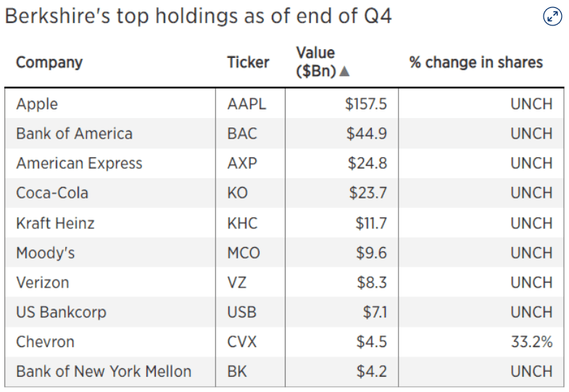Click the expand table fullscreen icon
This screenshot has width=569, height=392.
click(x=552, y=17)
